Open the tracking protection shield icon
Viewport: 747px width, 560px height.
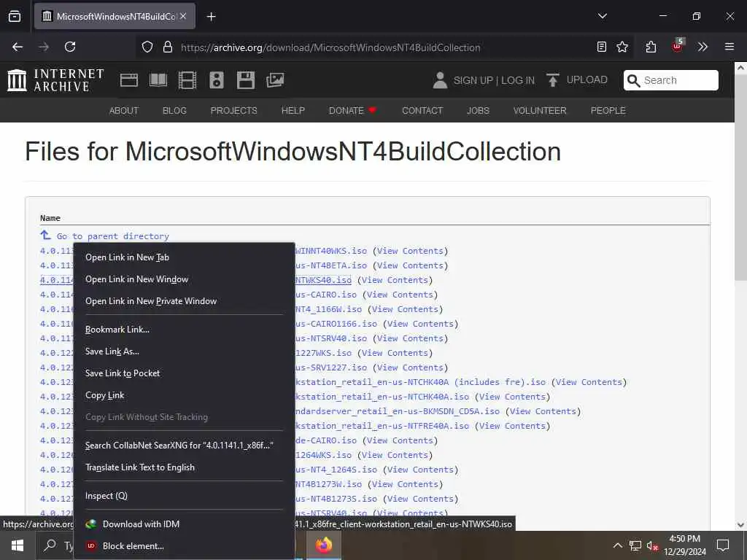coord(147,47)
